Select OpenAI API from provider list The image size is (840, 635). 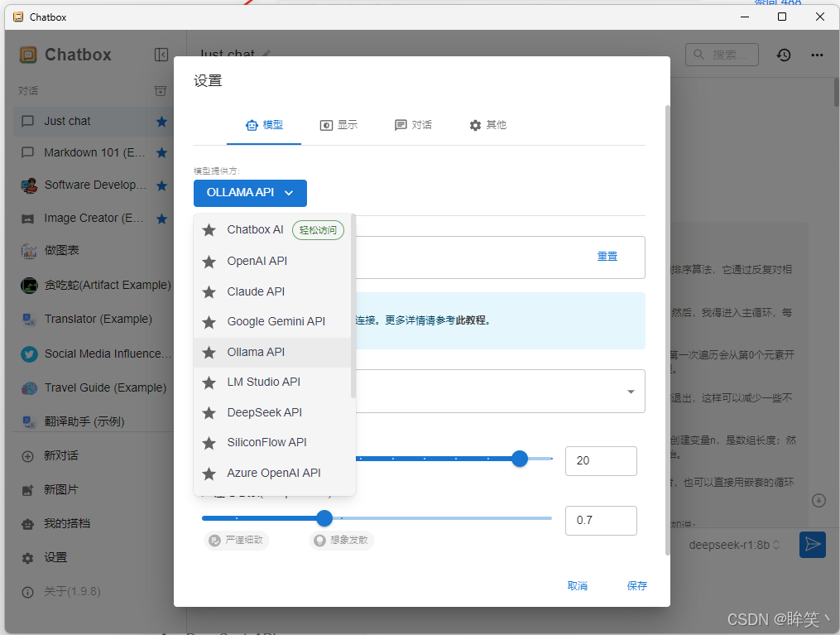pos(272,261)
